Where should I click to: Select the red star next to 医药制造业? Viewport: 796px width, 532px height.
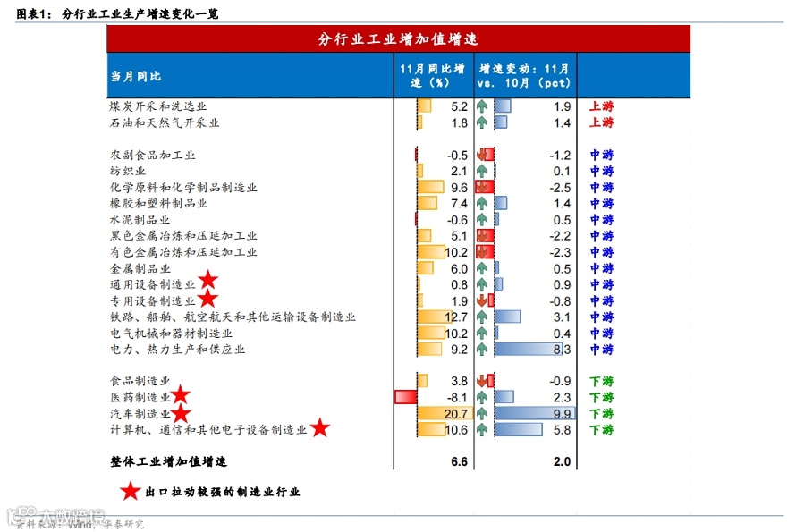tap(180, 394)
